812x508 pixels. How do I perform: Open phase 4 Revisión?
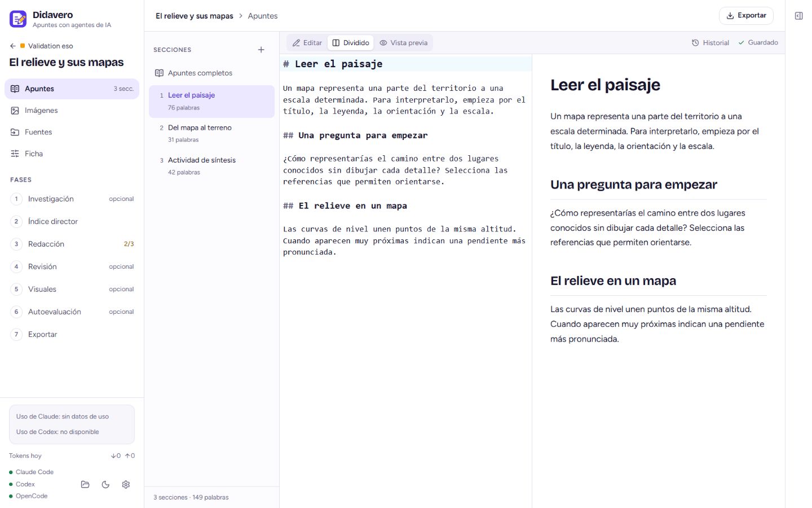[72, 266]
